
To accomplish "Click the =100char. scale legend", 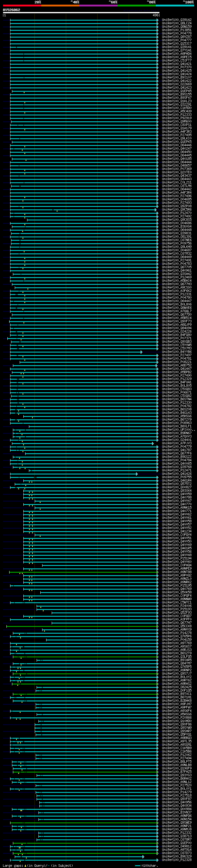I will pyautogui.click(x=146, y=866).
